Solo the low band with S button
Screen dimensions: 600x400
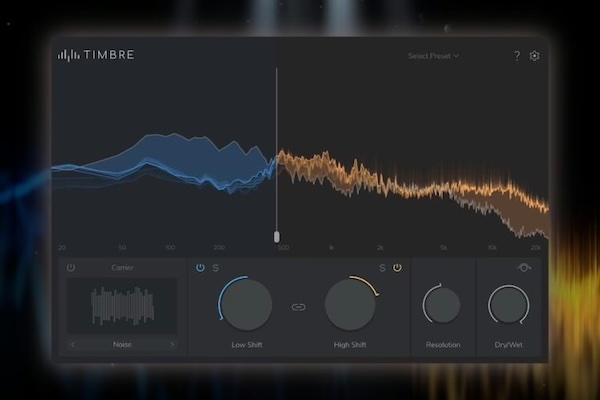[215, 268]
